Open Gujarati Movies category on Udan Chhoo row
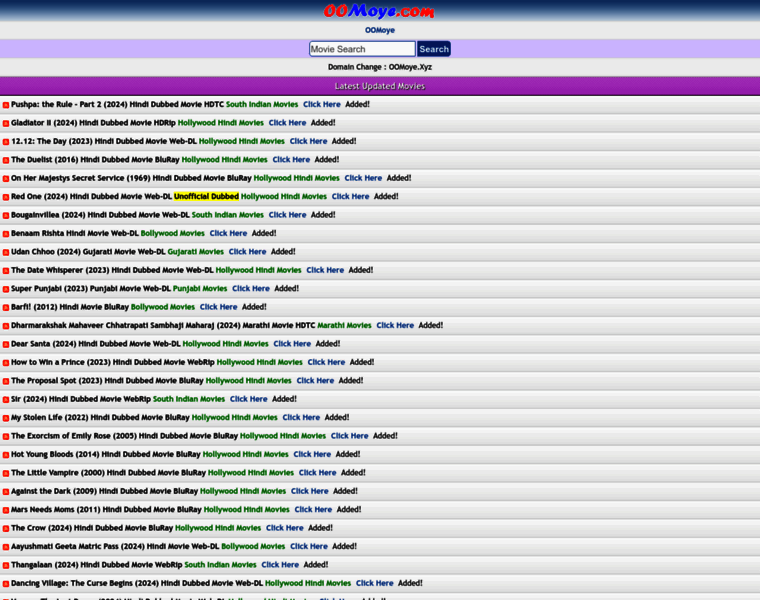Screen dimensions: 760x600 tap(195, 252)
